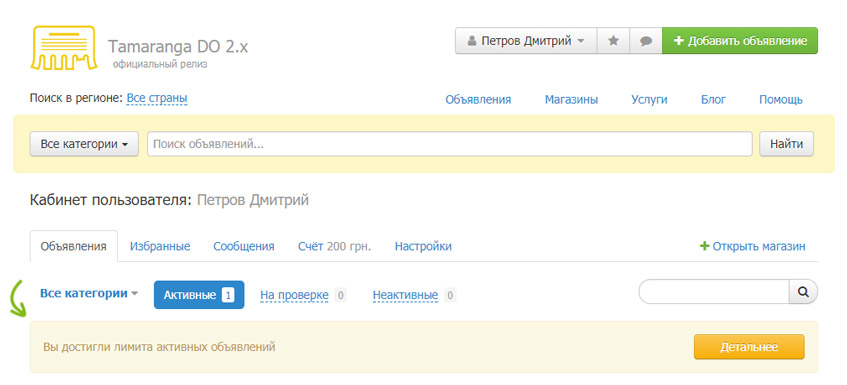Click the Петров Дмитрий name in cabinet heading

pyautogui.click(x=253, y=200)
